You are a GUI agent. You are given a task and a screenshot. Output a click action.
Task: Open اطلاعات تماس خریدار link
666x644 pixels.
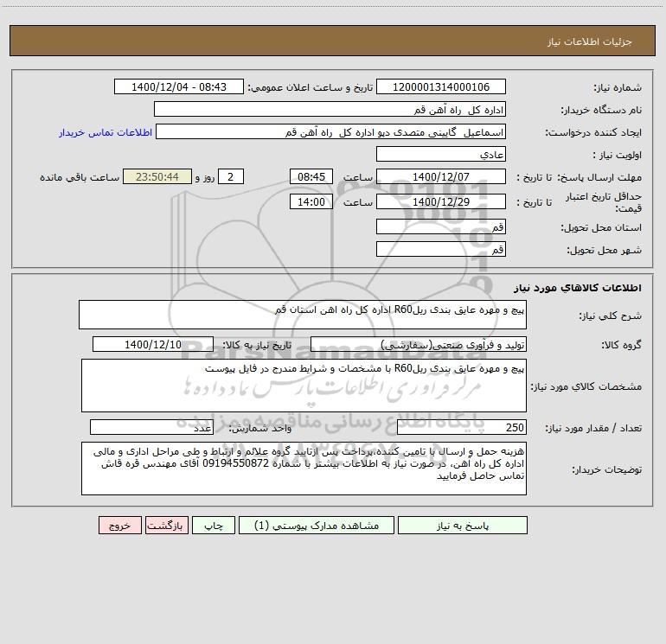point(106,132)
